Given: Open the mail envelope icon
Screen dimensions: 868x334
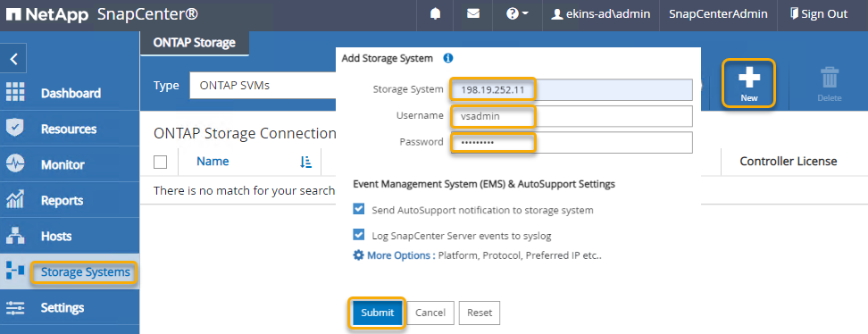Looking at the screenshot, I should [x=472, y=14].
